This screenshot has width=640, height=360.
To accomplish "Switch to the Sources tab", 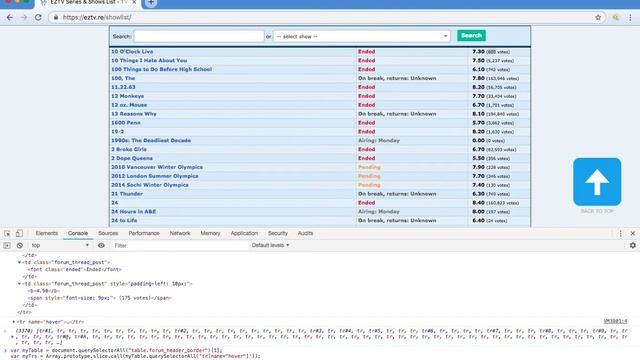I will [x=108, y=233].
